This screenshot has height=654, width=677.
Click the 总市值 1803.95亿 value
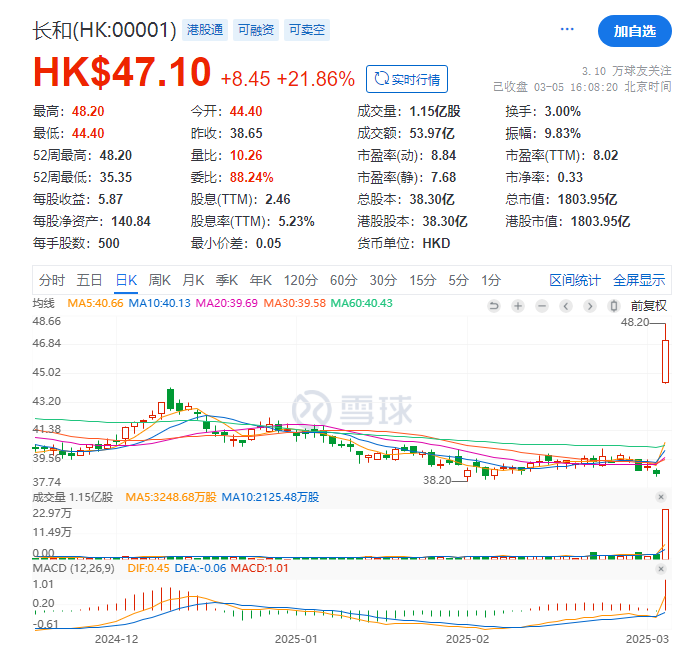[587, 199]
